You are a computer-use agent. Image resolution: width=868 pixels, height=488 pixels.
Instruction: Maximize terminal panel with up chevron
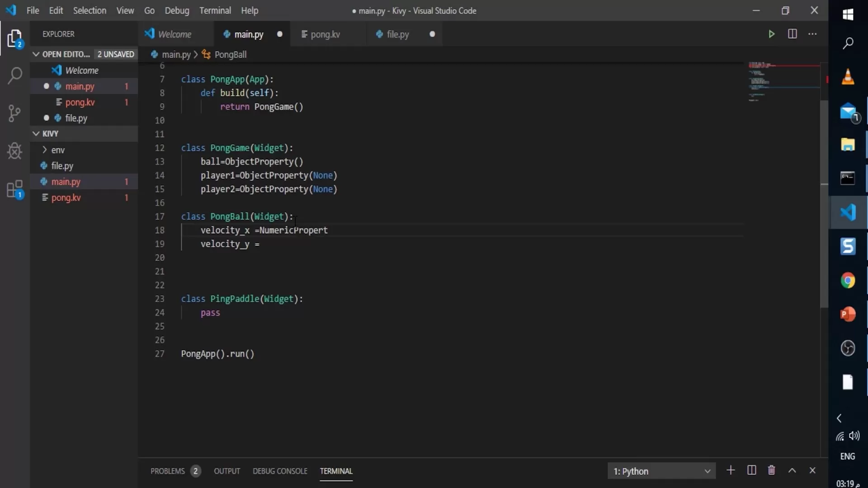coord(792,470)
